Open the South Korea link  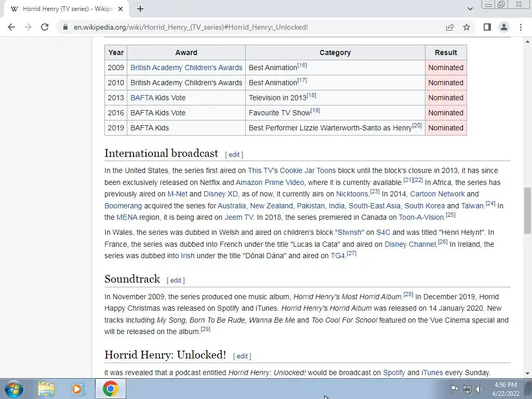[424, 206]
